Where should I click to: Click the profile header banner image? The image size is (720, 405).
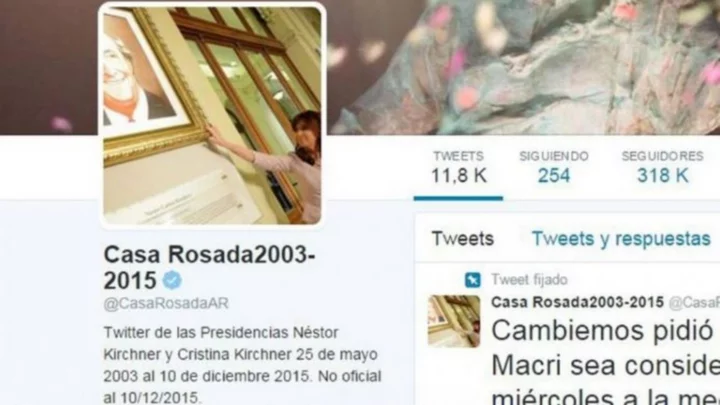(523, 68)
